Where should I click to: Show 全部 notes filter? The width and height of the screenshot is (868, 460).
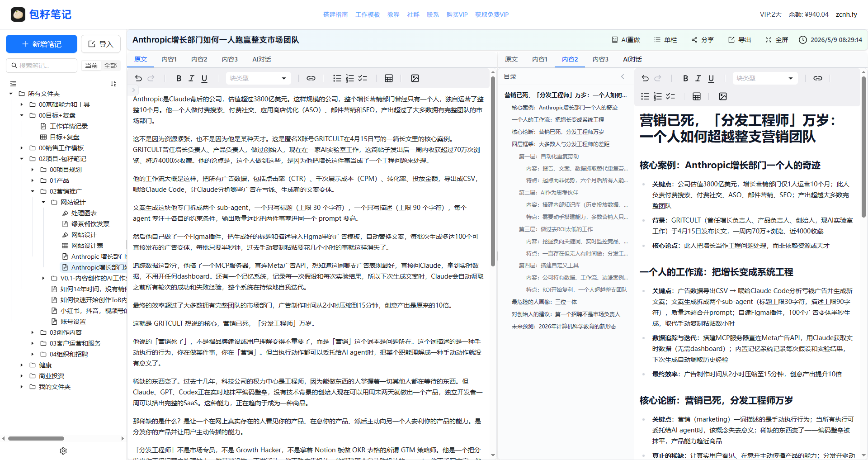tap(110, 66)
